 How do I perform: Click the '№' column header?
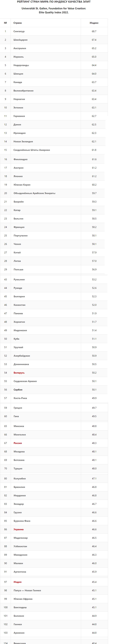5,23
